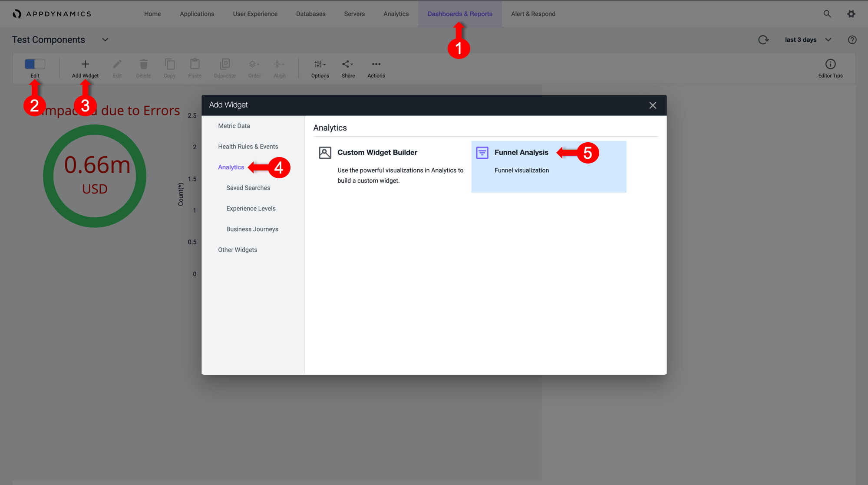Open the search icon in header
The image size is (868, 485).
[x=827, y=14]
